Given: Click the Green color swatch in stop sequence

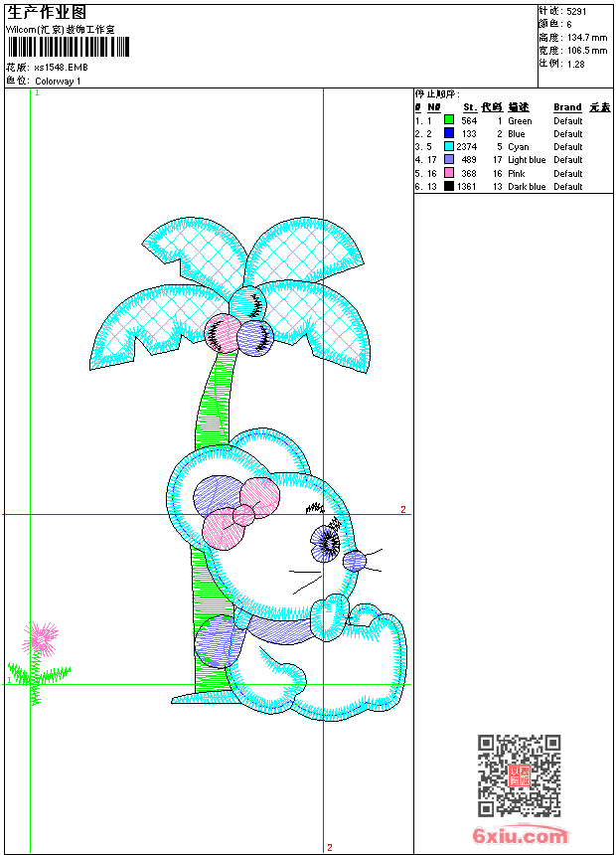Looking at the screenshot, I should coord(449,120).
